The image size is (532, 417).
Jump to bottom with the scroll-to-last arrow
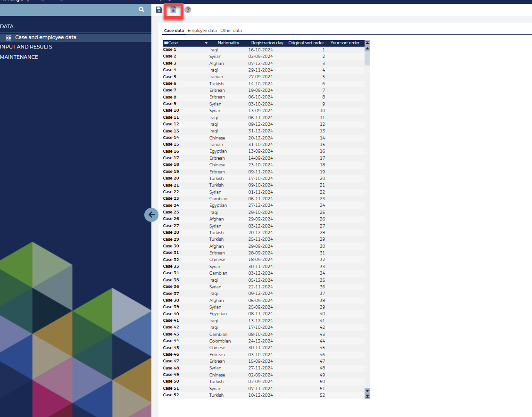pos(367,396)
